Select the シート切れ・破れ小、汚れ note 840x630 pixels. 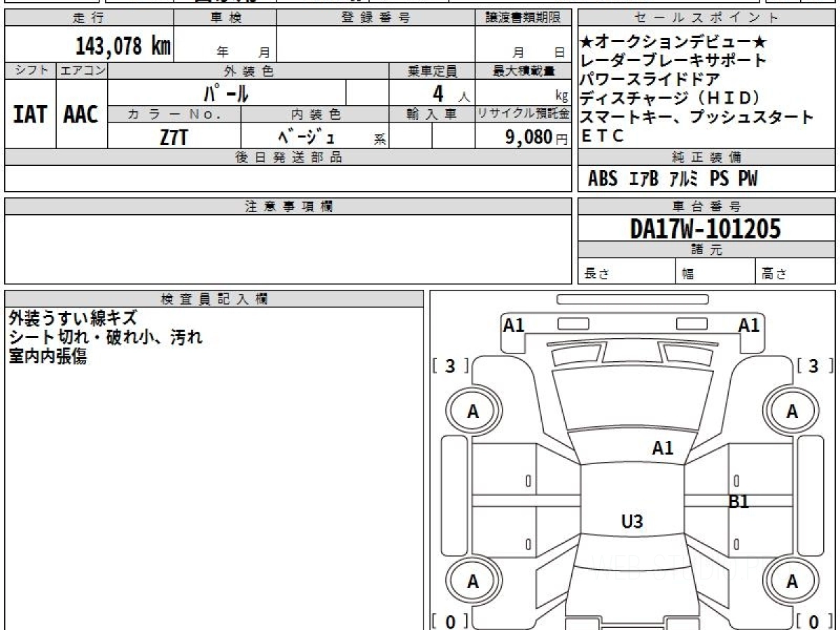[x=106, y=337]
